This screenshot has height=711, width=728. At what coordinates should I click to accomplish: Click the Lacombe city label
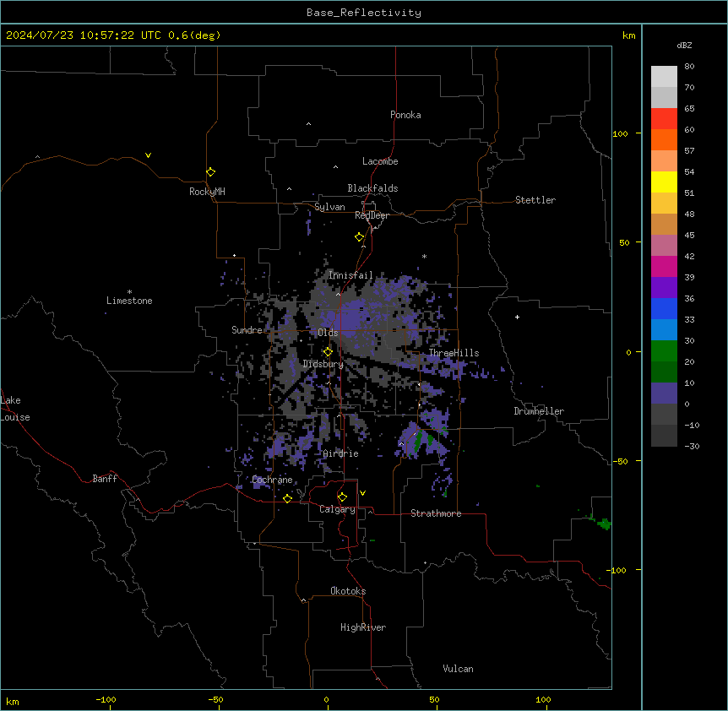380,161
